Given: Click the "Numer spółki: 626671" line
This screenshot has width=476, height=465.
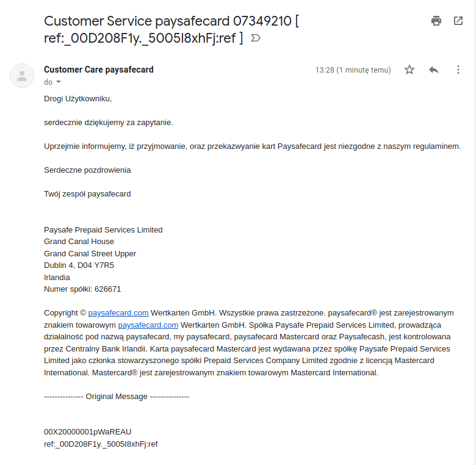Looking at the screenshot, I should coord(82,289).
